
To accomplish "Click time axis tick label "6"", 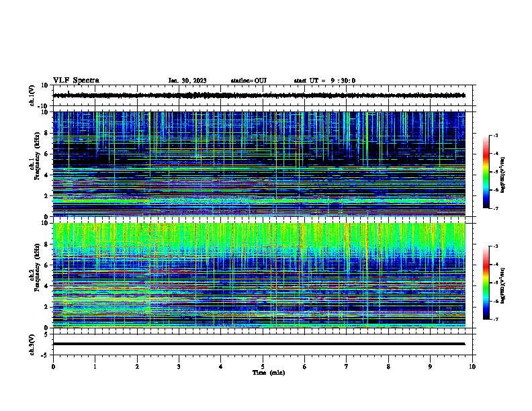I will tap(304, 367).
